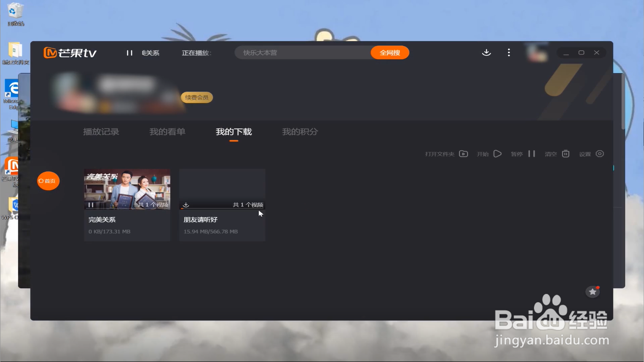Minimize the Mango TV window

click(566, 53)
